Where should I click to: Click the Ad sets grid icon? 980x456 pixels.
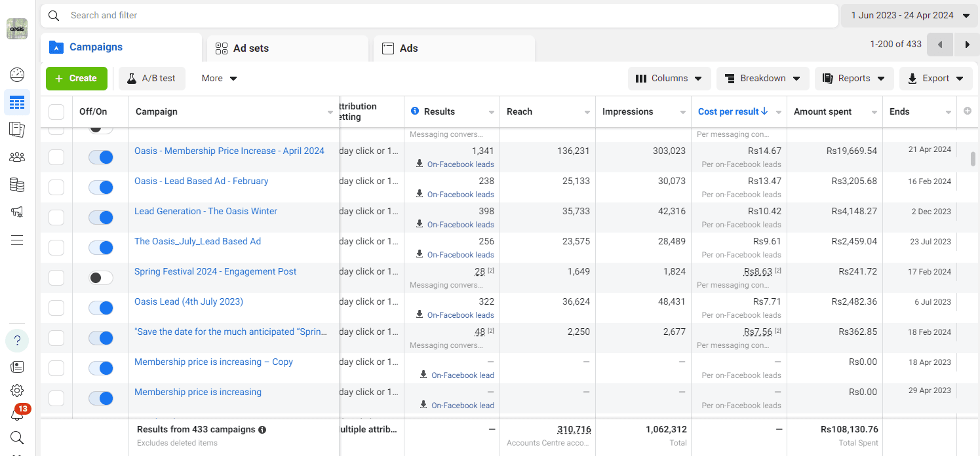pos(222,48)
